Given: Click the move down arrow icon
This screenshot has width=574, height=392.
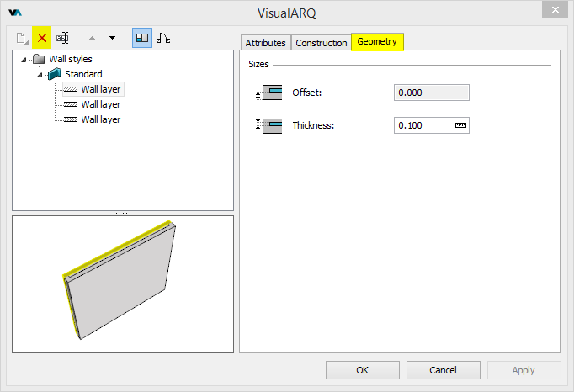Looking at the screenshot, I should tap(113, 38).
